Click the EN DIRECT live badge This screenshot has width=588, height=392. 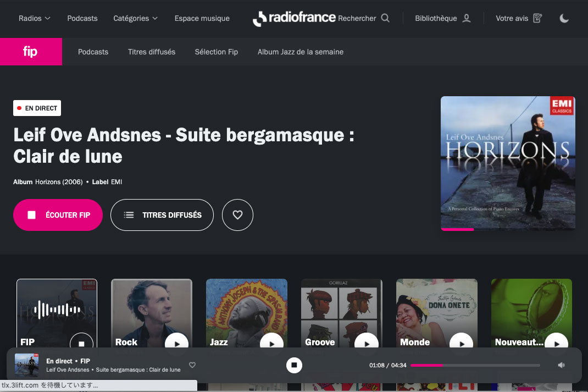pyautogui.click(x=37, y=108)
